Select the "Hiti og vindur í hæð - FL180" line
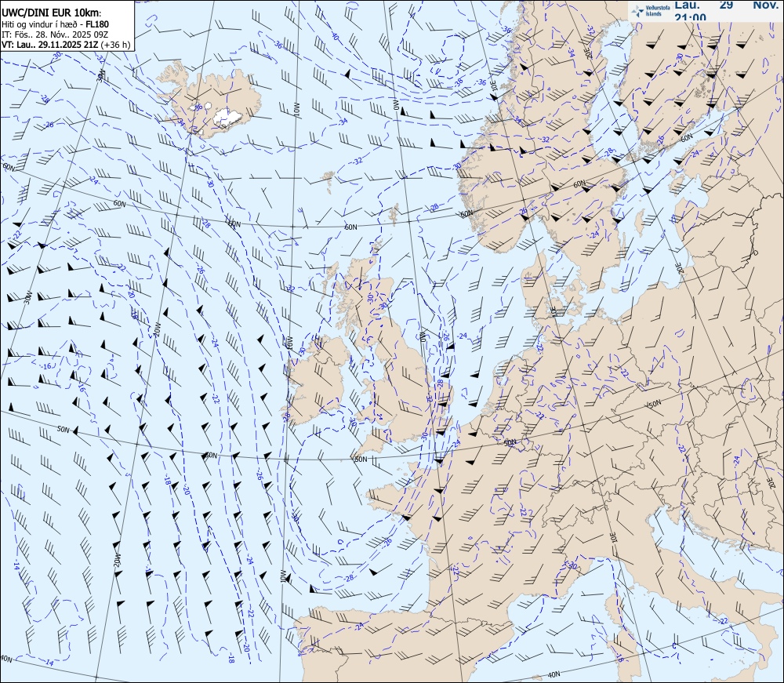Image resolution: width=784 pixels, height=683 pixels. click(x=56, y=24)
